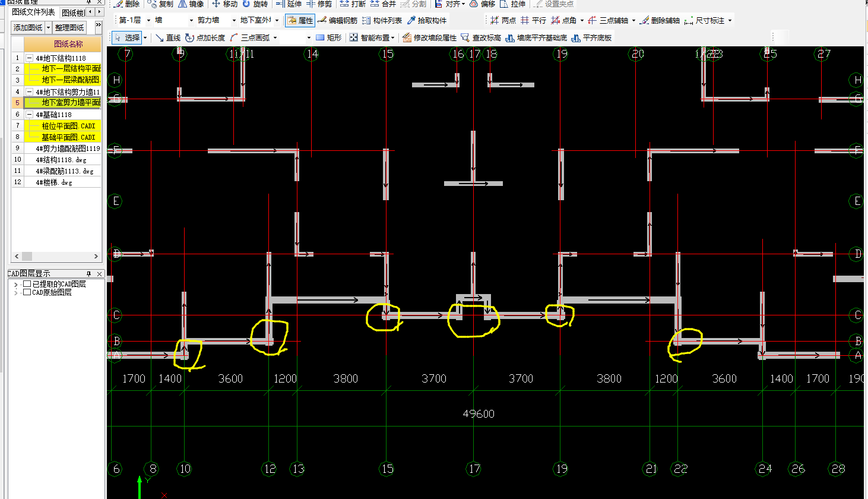
Task: Collapse the 4#地下结构1118 tree node
Action: [x=29, y=58]
